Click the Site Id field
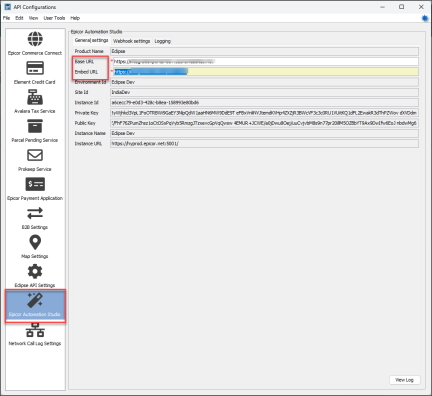 coord(264,92)
